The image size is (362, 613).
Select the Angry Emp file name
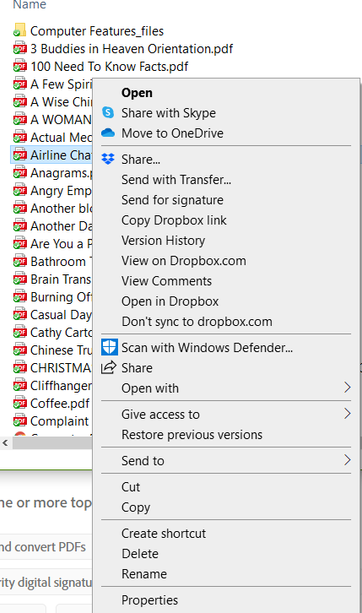click(x=61, y=191)
